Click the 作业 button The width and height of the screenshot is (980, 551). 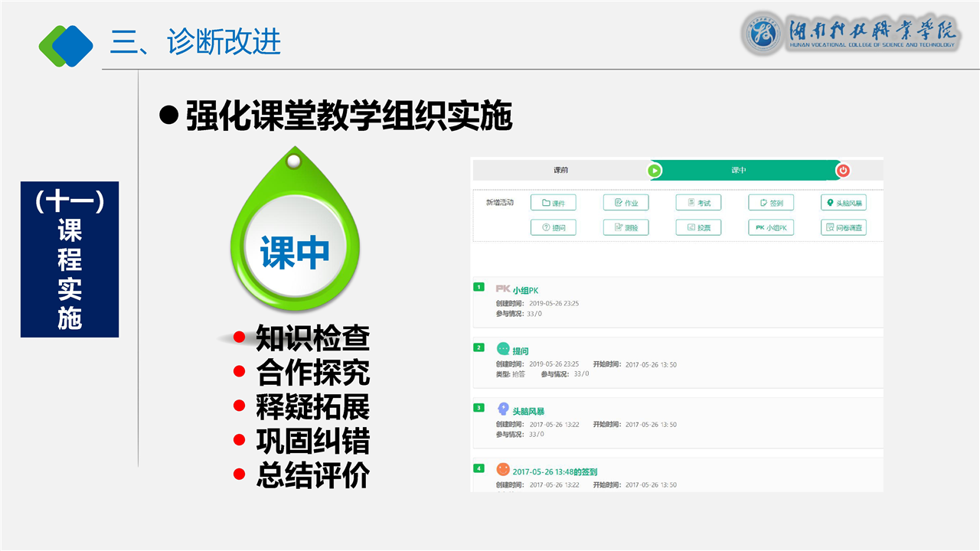[626, 203]
